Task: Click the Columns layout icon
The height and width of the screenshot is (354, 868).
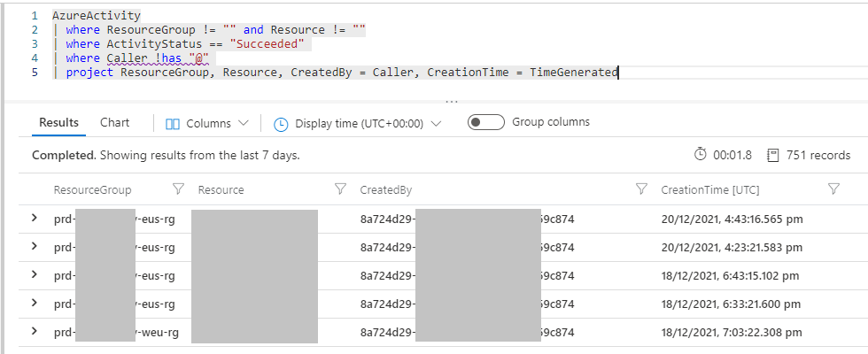Action: (173, 124)
